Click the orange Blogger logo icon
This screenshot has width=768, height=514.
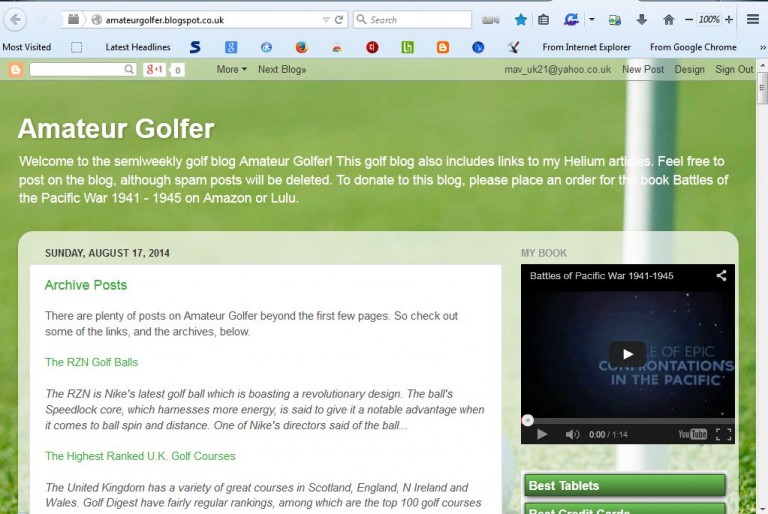point(15,69)
